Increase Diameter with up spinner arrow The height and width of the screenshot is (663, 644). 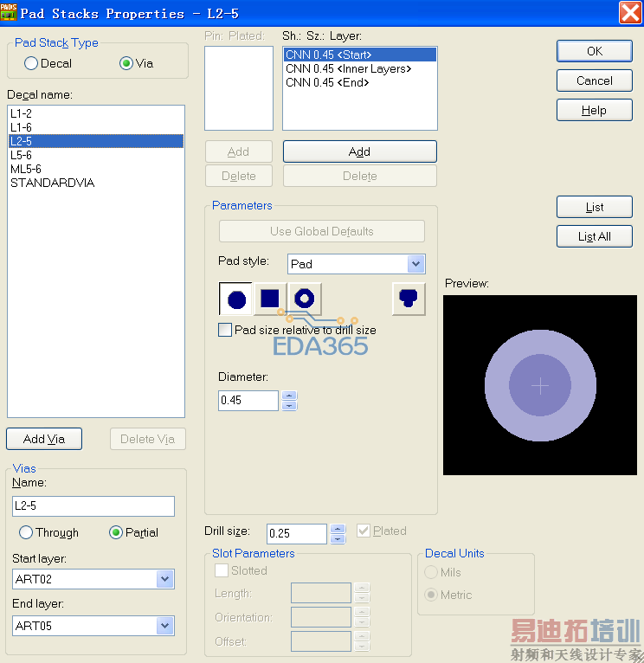point(289,396)
